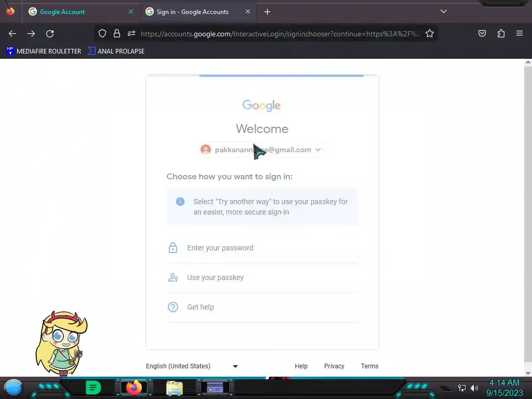Click the Star Butterfly desktop mascot

click(x=61, y=343)
